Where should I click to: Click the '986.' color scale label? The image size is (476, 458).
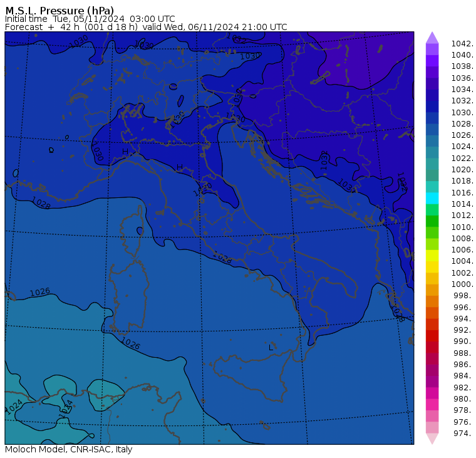(x=463, y=365)
